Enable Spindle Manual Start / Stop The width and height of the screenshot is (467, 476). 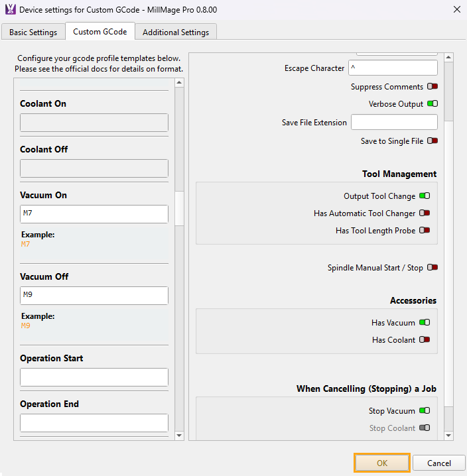(x=433, y=268)
